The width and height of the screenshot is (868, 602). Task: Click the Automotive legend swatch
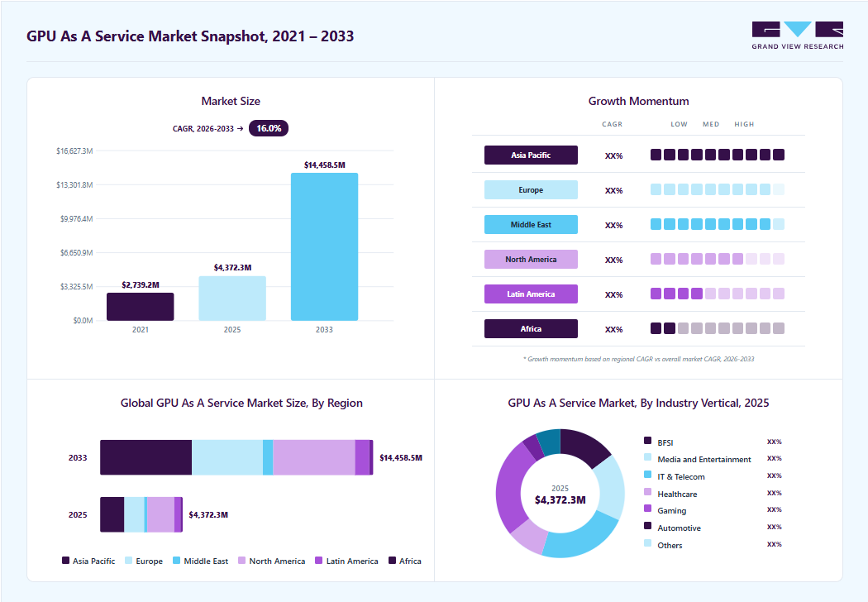click(x=647, y=526)
